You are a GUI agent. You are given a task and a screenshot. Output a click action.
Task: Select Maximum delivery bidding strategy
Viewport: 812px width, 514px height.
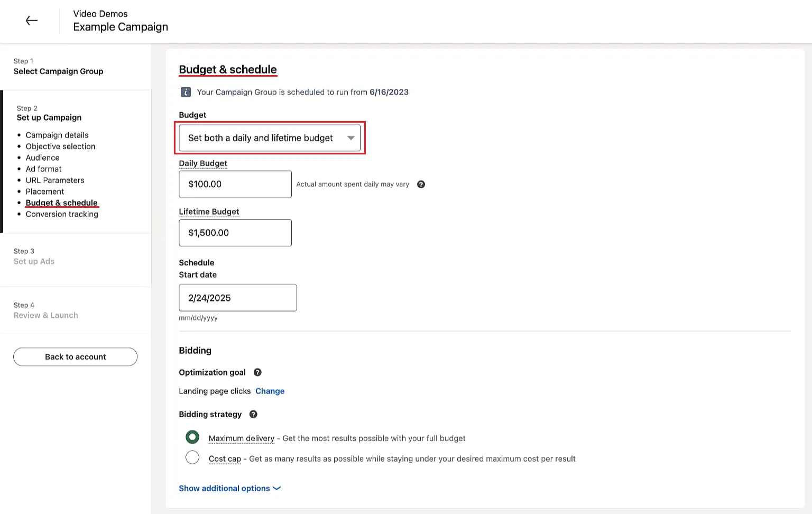[x=192, y=437]
